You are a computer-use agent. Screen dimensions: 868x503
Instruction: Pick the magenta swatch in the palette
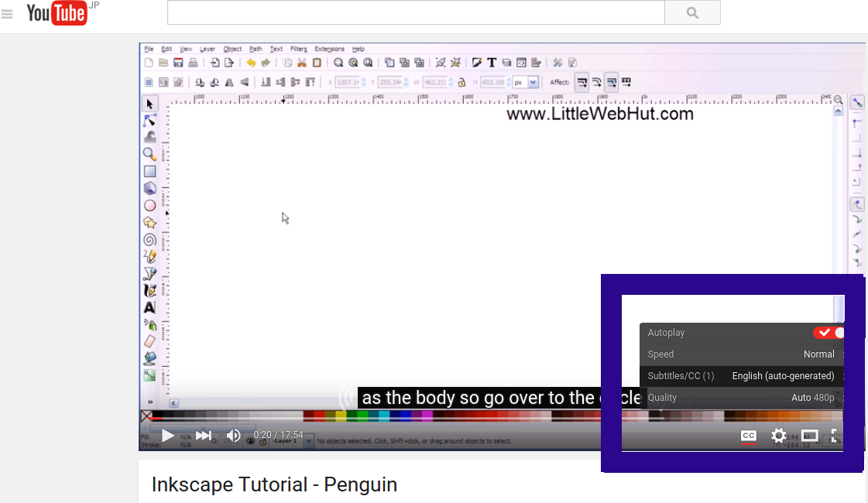427,416
